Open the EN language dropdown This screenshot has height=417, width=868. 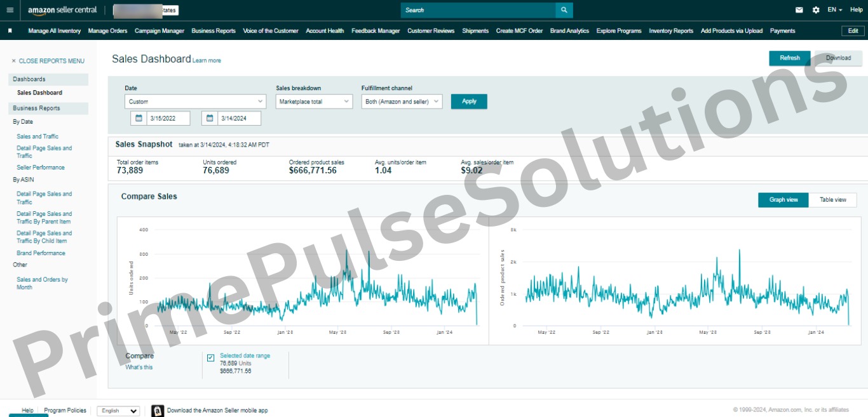pyautogui.click(x=835, y=10)
